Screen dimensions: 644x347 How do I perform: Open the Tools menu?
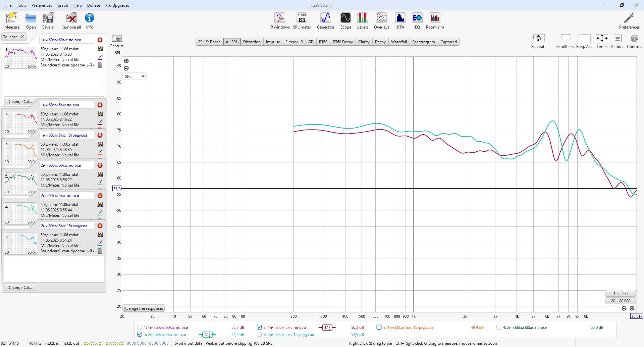click(21, 5)
